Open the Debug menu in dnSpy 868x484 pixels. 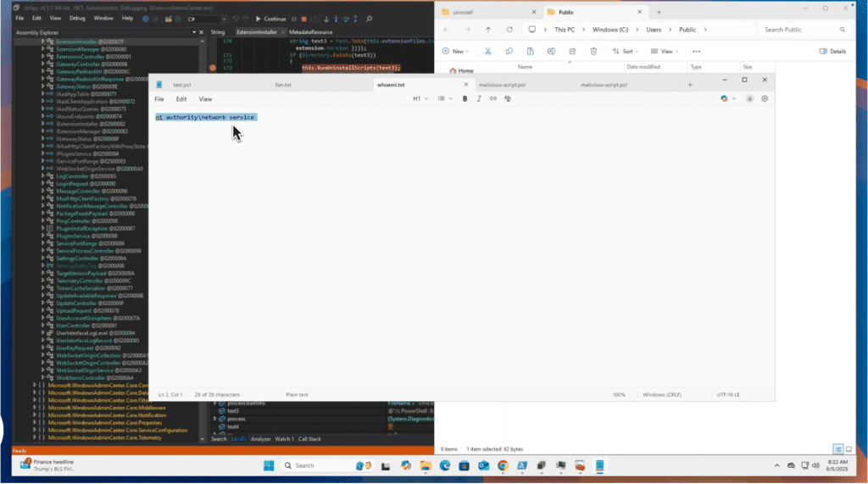tap(77, 19)
